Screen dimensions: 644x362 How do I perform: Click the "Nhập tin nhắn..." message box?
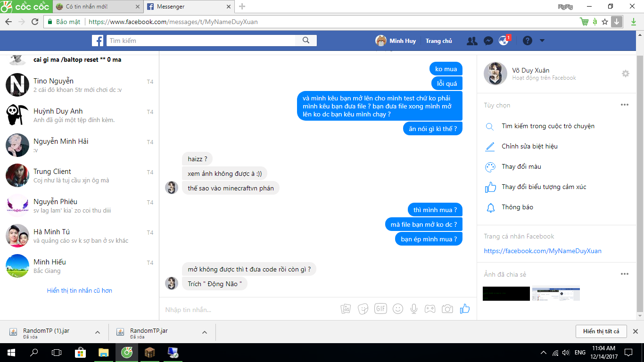click(250, 309)
